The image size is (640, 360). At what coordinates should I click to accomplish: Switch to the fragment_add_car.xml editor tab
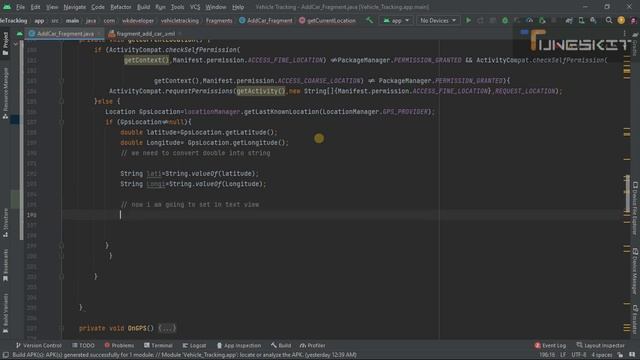145,34
